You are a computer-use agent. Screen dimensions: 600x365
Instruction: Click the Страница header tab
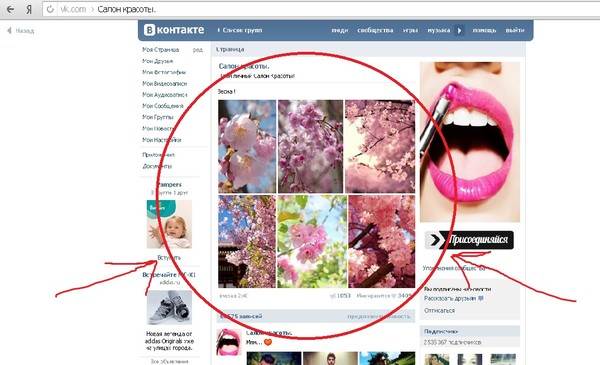coord(230,49)
